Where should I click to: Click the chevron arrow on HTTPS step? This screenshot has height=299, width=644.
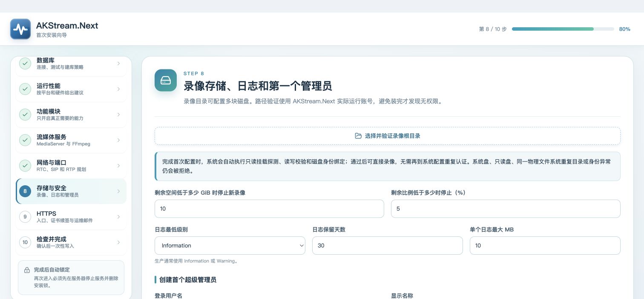pyautogui.click(x=118, y=217)
